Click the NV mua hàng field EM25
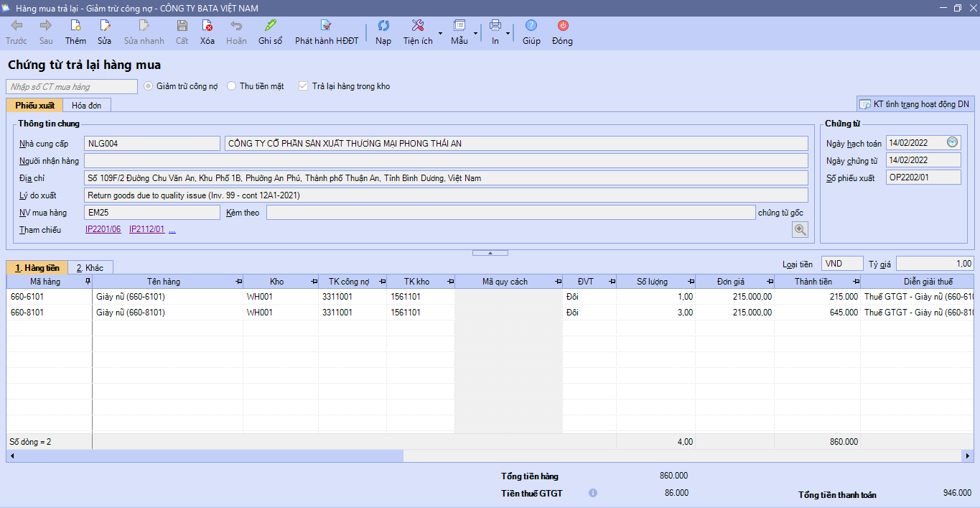The height and width of the screenshot is (508, 980). coord(152,212)
